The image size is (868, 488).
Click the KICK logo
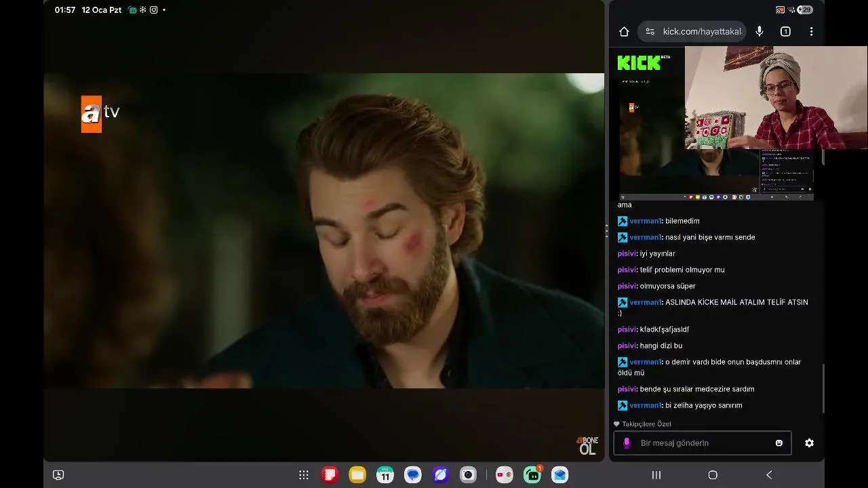(x=639, y=63)
